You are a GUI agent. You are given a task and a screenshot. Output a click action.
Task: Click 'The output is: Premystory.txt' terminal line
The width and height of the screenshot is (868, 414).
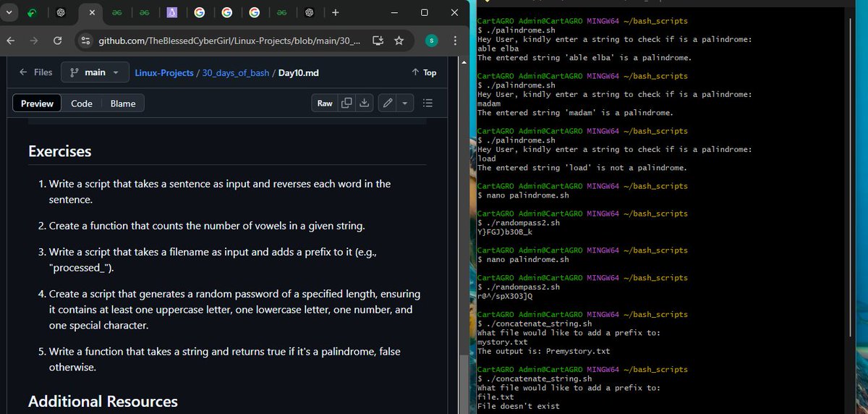(x=543, y=351)
